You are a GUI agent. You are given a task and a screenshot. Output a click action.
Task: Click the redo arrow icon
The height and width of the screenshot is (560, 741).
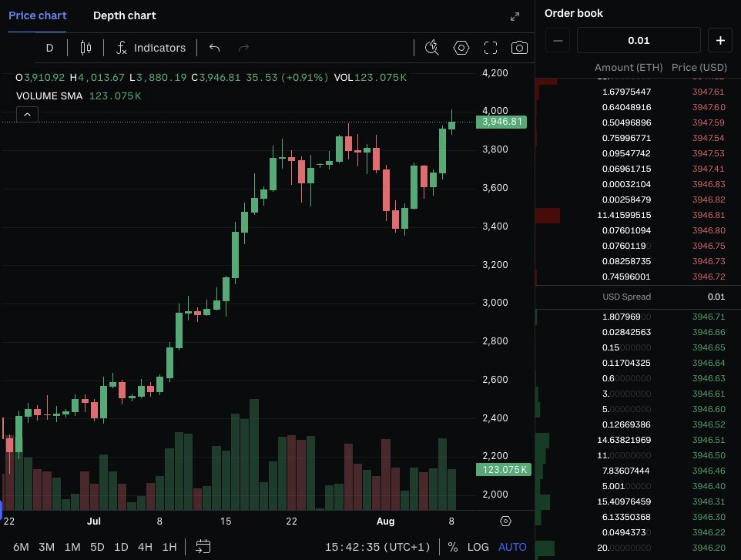(243, 48)
